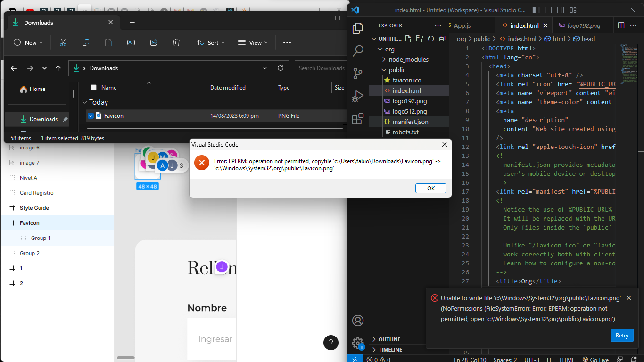Open the Extensions view in VS Code

(358, 118)
